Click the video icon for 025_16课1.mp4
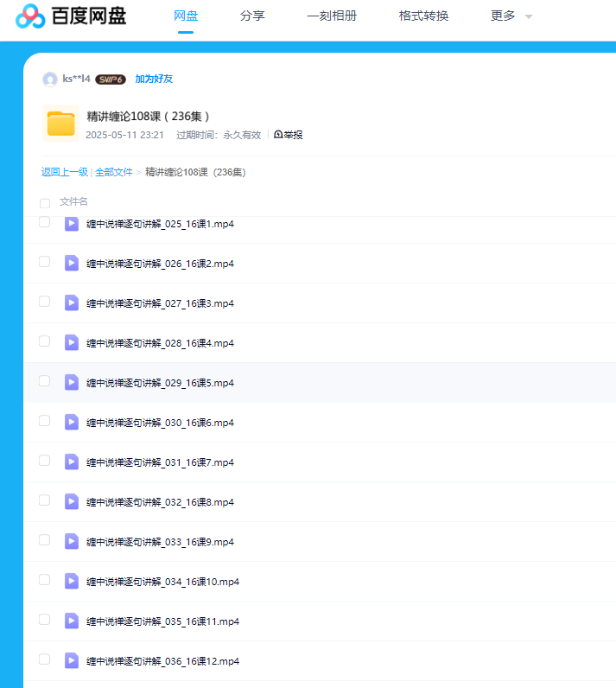 tap(72, 224)
